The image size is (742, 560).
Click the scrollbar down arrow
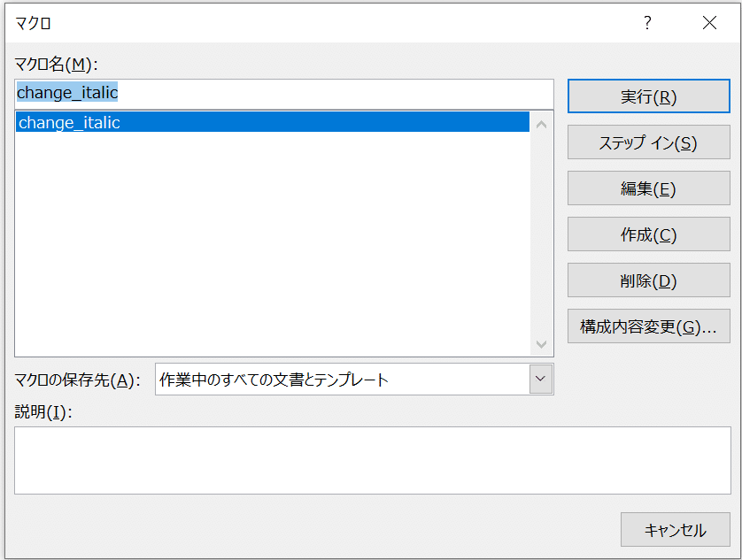542,347
